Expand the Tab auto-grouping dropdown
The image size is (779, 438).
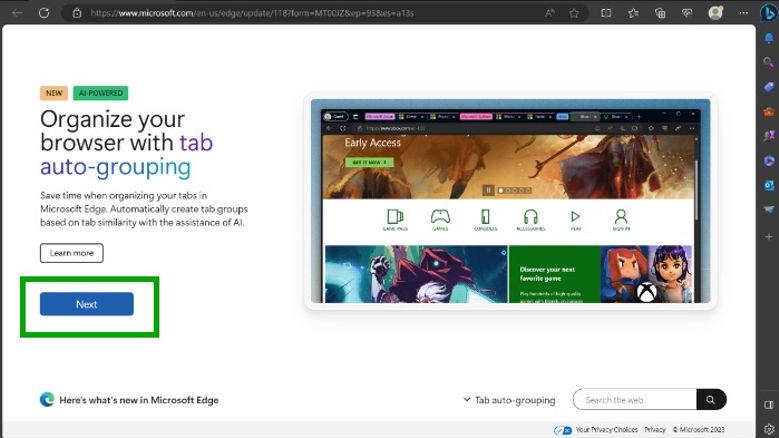[x=509, y=400]
